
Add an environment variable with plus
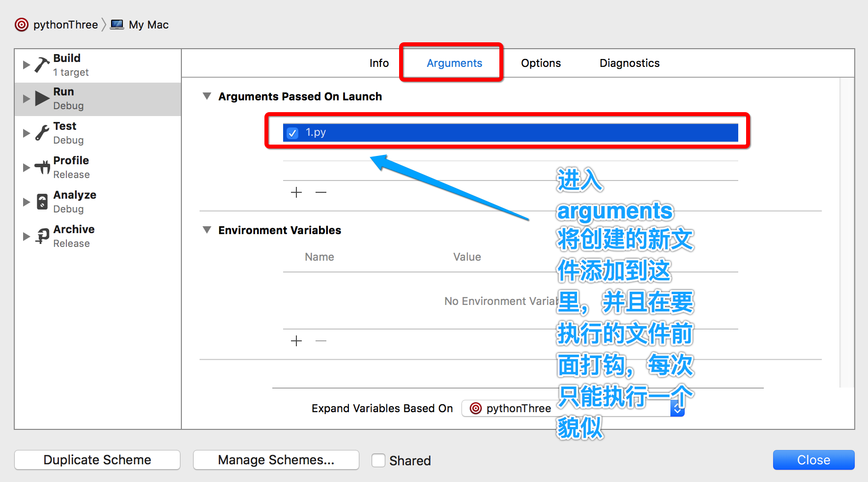(x=296, y=341)
